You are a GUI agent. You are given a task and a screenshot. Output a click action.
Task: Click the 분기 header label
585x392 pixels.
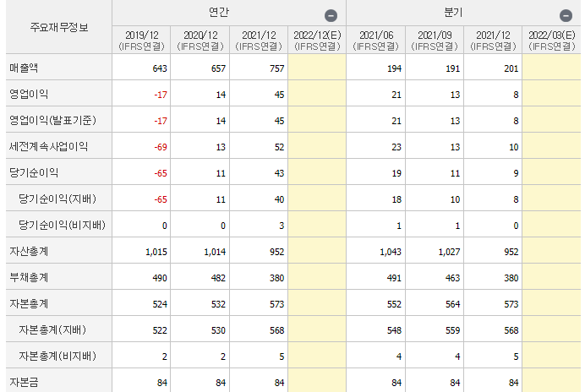453,13
